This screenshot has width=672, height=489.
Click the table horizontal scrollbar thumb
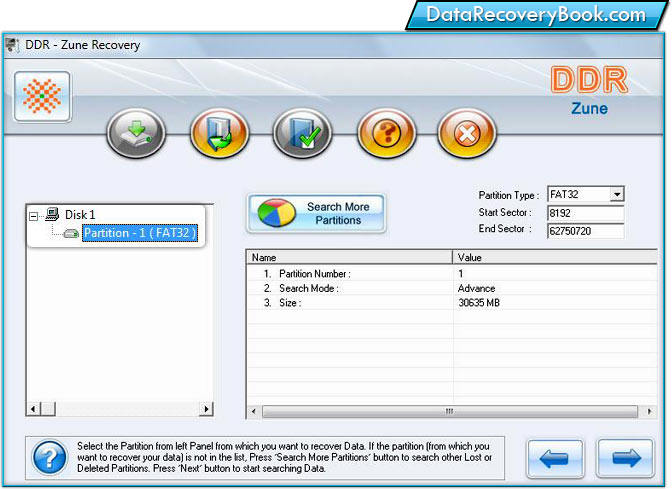click(450, 412)
